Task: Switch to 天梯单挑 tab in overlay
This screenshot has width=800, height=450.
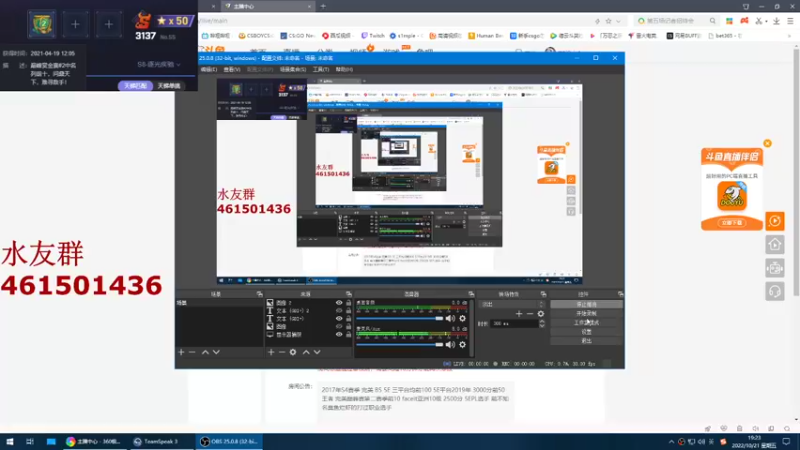Action: coord(169,86)
